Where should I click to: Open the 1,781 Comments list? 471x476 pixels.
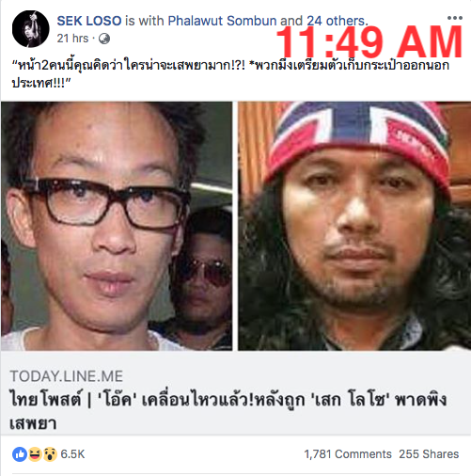(348, 454)
